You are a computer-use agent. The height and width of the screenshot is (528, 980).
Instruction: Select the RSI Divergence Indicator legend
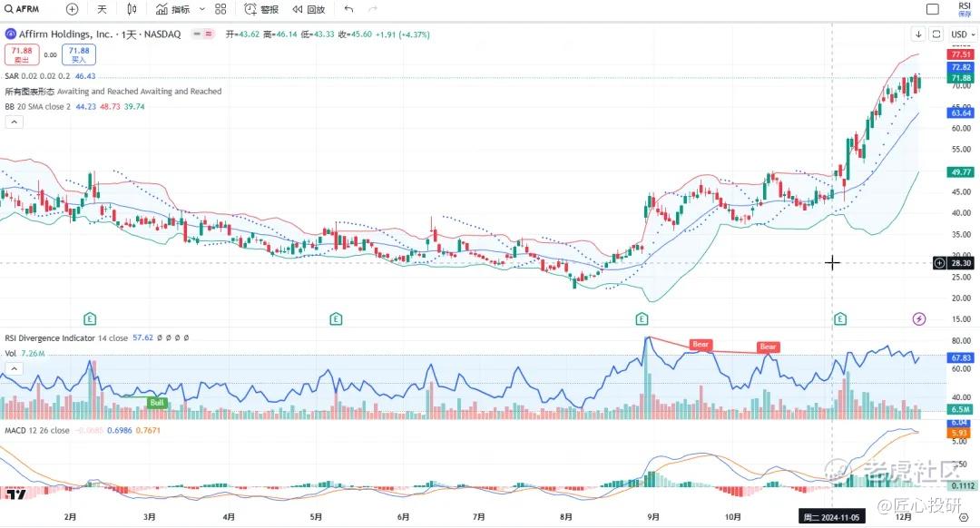50,338
